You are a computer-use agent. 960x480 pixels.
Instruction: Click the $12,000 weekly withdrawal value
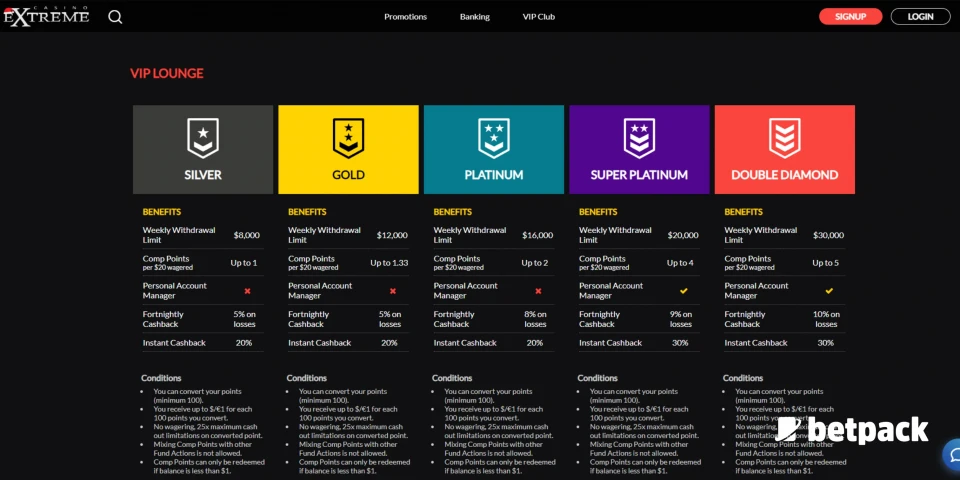pyautogui.click(x=392, y=235)
